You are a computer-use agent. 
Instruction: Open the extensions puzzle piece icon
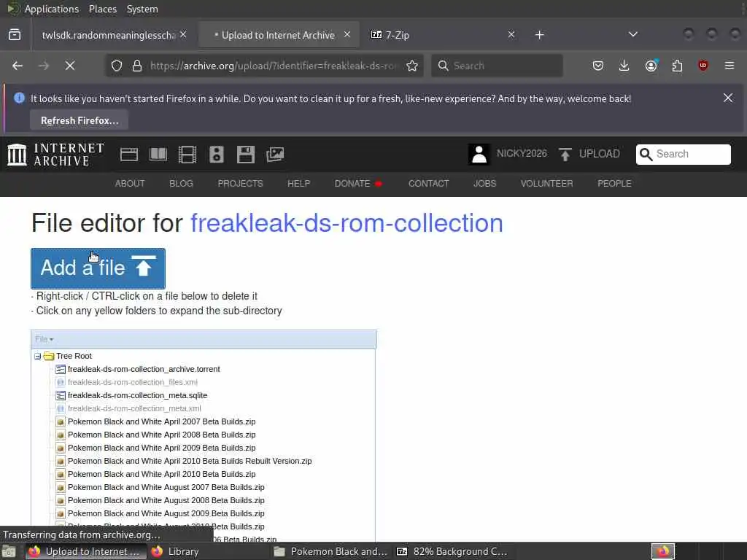(677, 66)
